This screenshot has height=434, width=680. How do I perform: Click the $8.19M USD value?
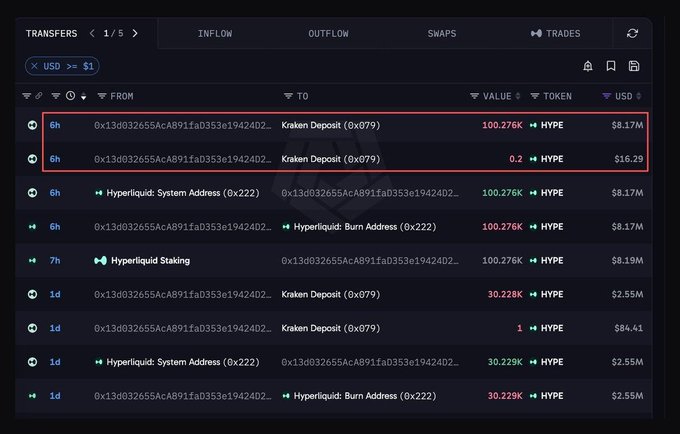pyautogui.click(x=627, y=261)
